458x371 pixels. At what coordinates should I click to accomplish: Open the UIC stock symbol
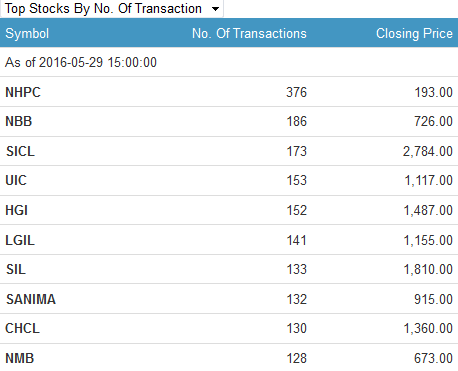[x=16, y=180]
